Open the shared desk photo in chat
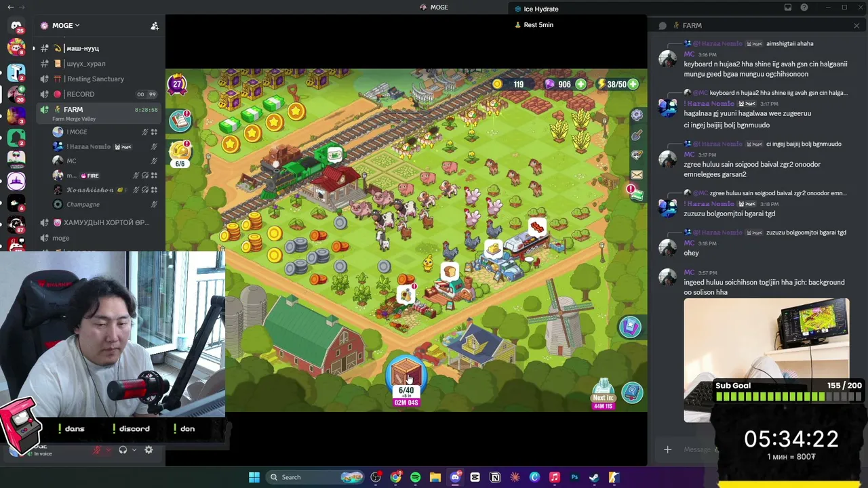Screen dimensions: 868x488 [x=766, y=360]
